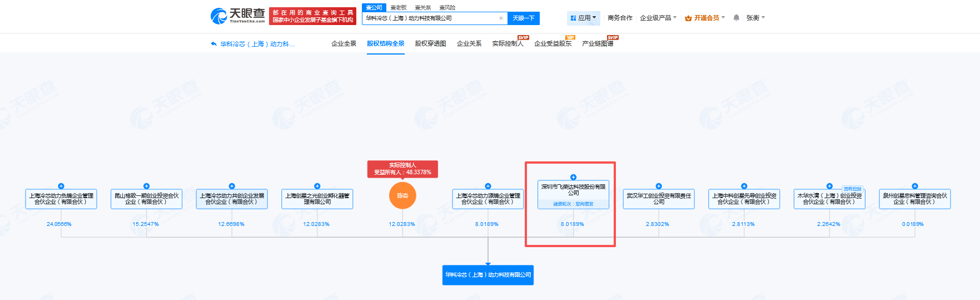The image size is (980, 300).
Task: Select the 查关系 search tab
Action: point(423,7)
